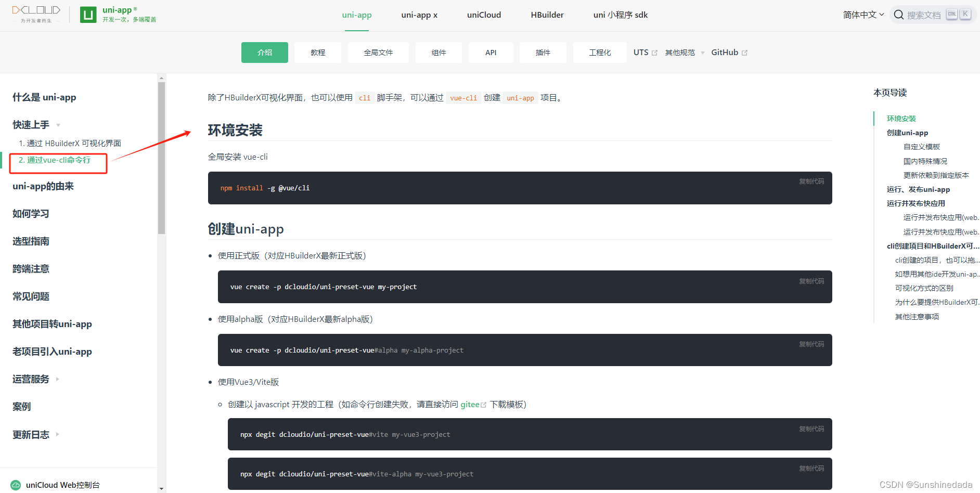Copy the my-alpha-project code block
Viewport: 980px width, 493px height.
pyautogui.click(x=811, y=344)
